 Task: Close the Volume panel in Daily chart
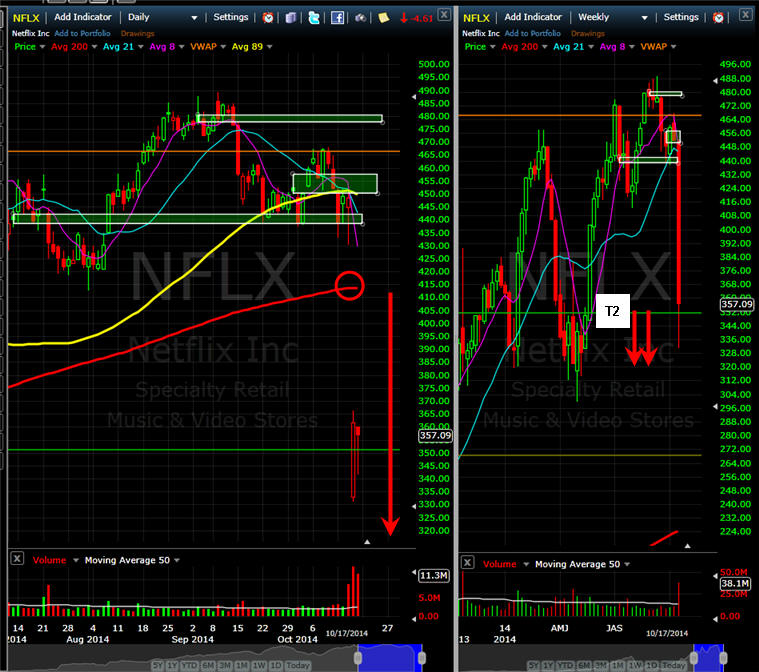17,558
